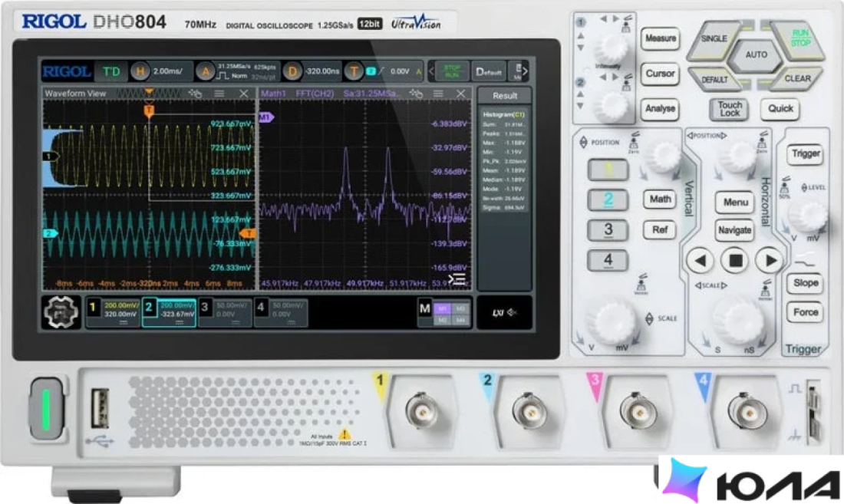Click the CLEAR button
The width and height of the screenshot is (844, 504).
797,79
